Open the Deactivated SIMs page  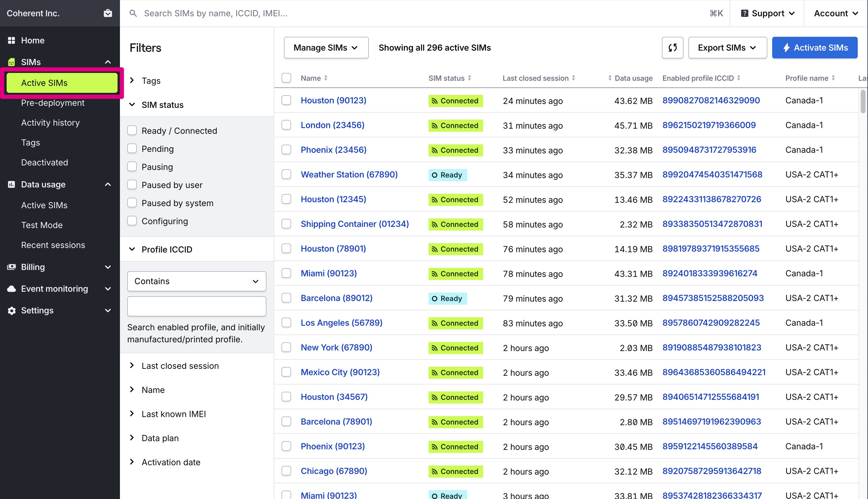pos(45,162)
